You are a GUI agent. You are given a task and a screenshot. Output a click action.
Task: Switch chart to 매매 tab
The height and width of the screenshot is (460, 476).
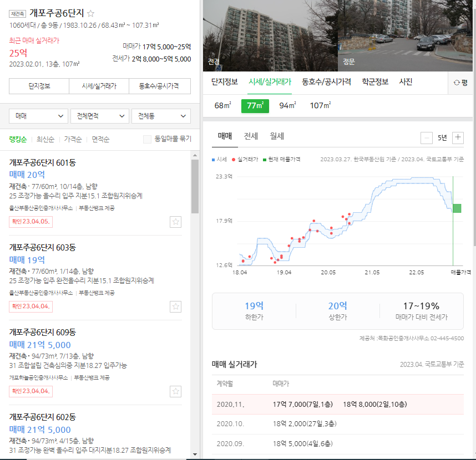click(225, 136)
